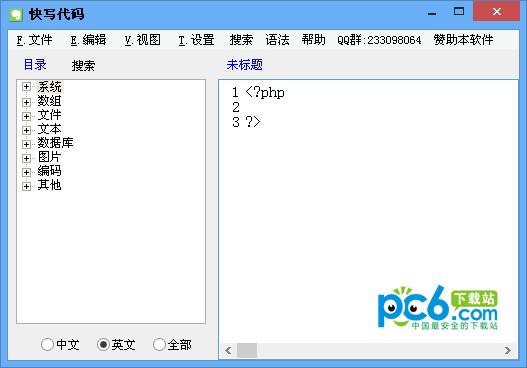Screen dimensions: 527x368
Task: Select the 文件 tree item label
Action: (49, 115)
